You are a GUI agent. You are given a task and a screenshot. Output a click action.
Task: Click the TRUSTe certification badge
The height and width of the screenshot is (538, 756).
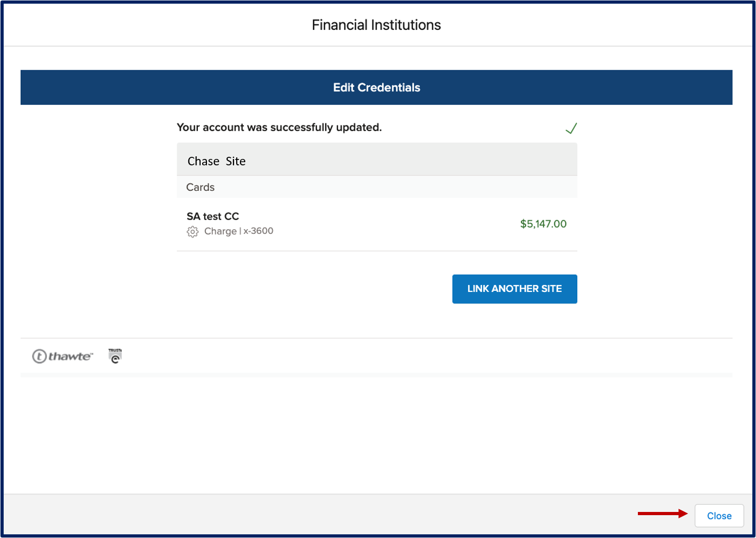tap(115, 356)
